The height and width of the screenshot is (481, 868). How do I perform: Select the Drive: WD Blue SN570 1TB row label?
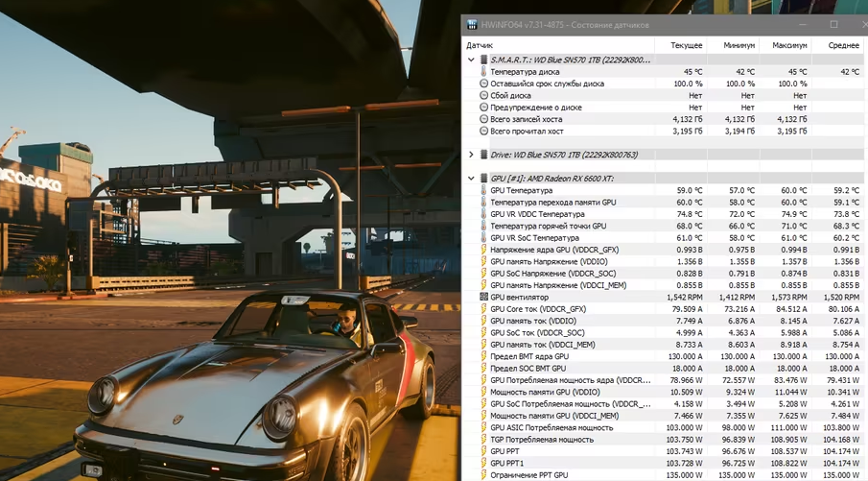point(564,155)
